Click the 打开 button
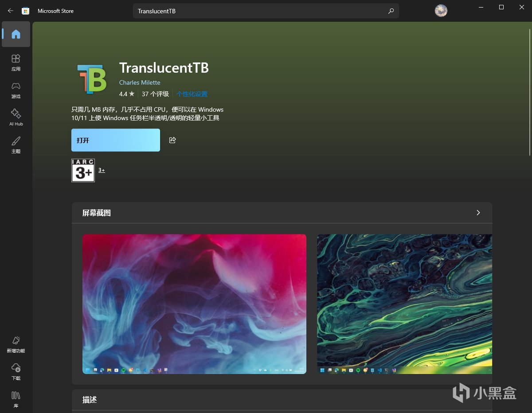The width and height of the screenshot is (532, 413). coord(116,140)
